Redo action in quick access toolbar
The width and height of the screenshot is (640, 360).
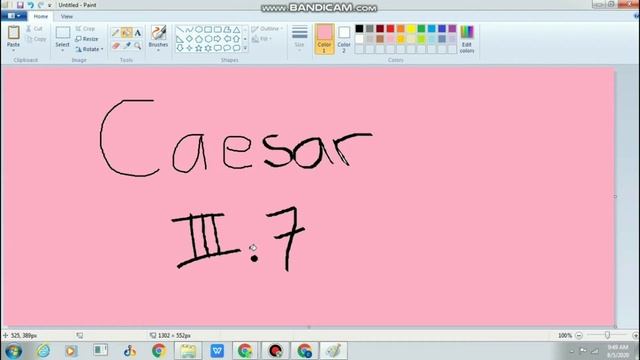tap(41, 5)
